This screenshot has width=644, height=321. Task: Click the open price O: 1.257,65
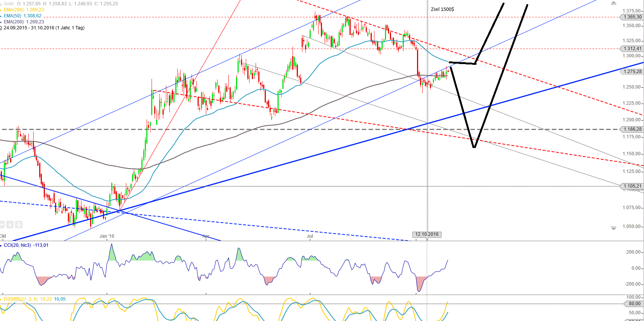pos(29,4)
